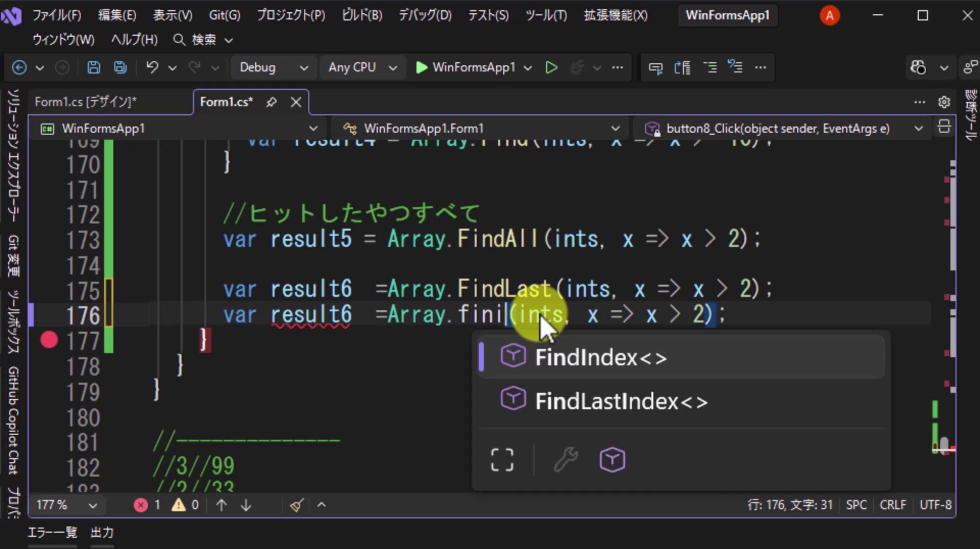The image size is (980, 549).
Task: Click the breakpoint on line 177
Action: point(49,340)
